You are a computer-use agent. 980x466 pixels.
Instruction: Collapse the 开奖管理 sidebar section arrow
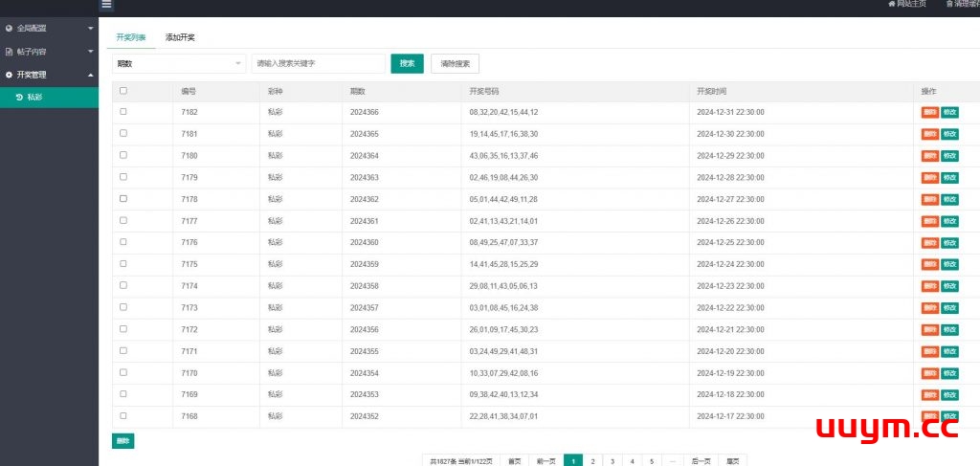[x=90, y=75]
